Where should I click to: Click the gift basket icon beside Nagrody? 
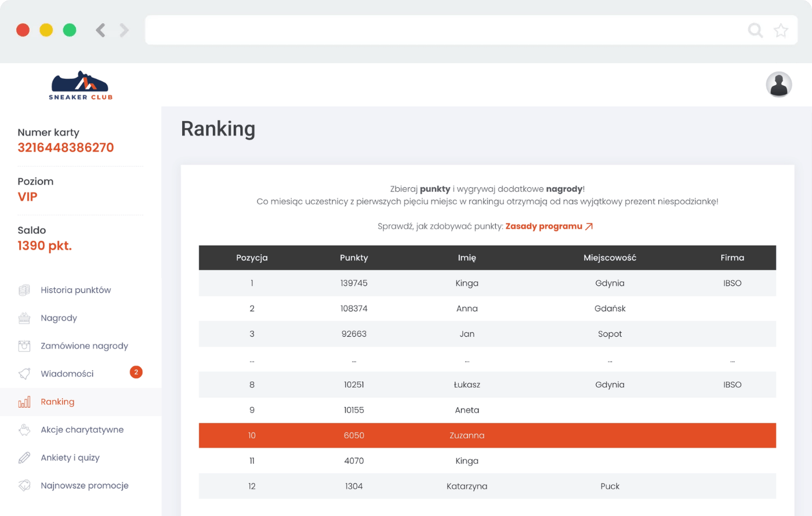pos(24,318)
